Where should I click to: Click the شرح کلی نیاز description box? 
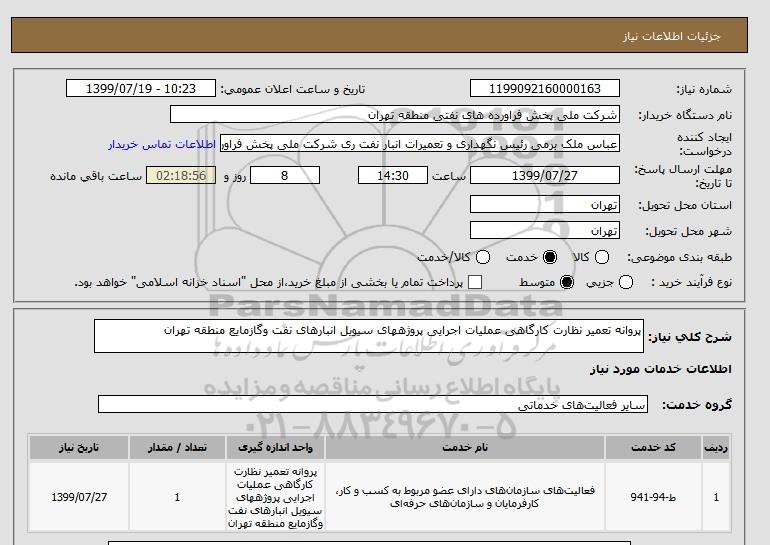coord(369,336)
